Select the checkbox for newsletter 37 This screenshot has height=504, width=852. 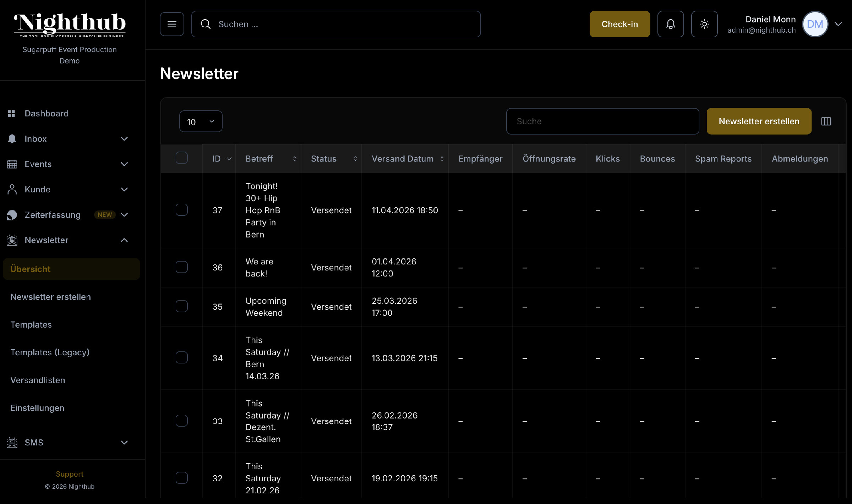point(181,210)
